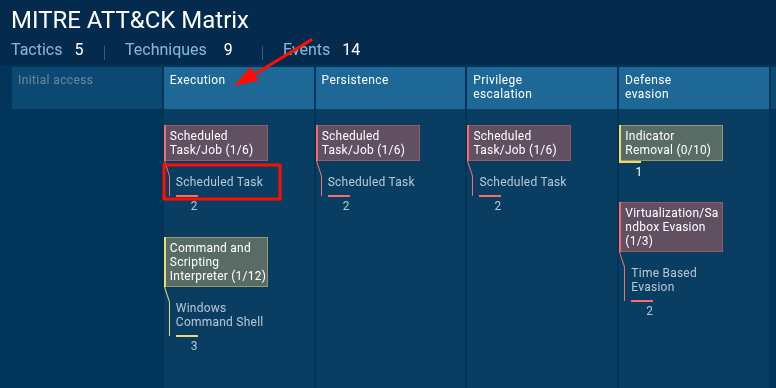Open Command and Scripting Interpreter technique

pyautogui.click(x=216, y=262)
